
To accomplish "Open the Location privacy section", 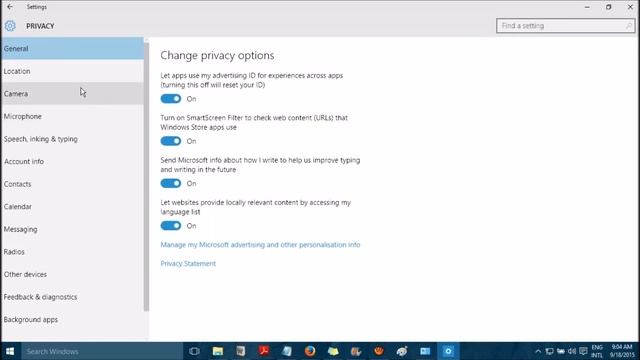I will [x=72, y=71].
